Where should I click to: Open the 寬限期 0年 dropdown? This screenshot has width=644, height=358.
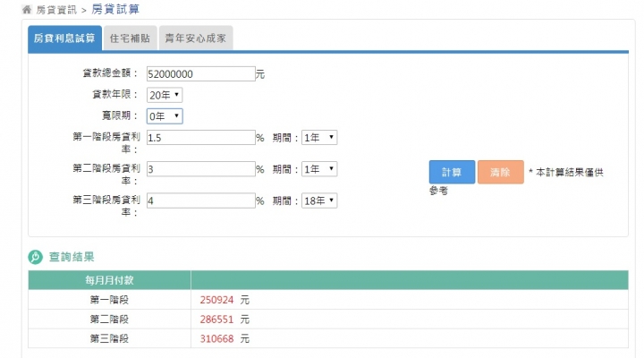tap(165, 116)
